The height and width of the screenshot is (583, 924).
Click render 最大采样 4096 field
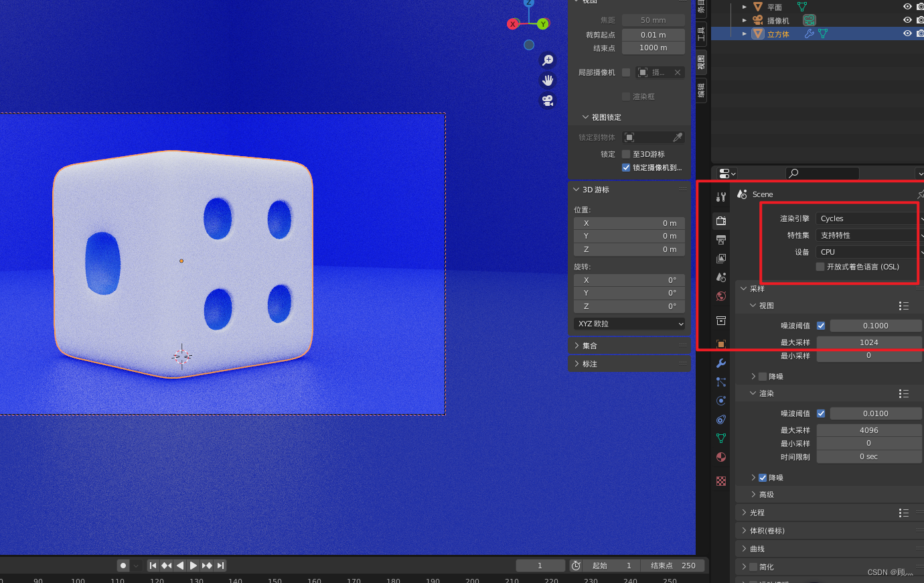869,430
